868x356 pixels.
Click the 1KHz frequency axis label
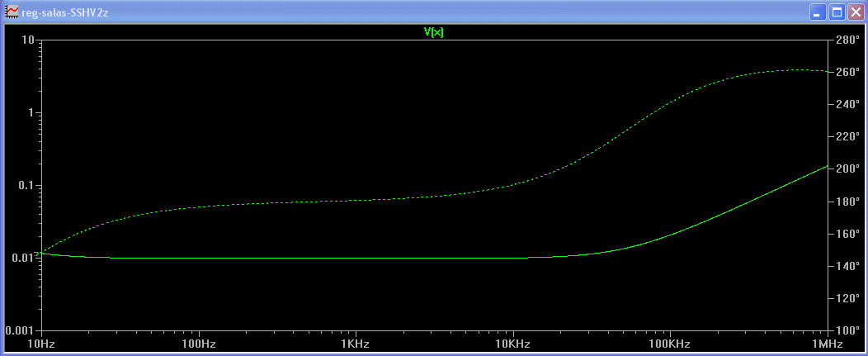[x=356, y=343]
